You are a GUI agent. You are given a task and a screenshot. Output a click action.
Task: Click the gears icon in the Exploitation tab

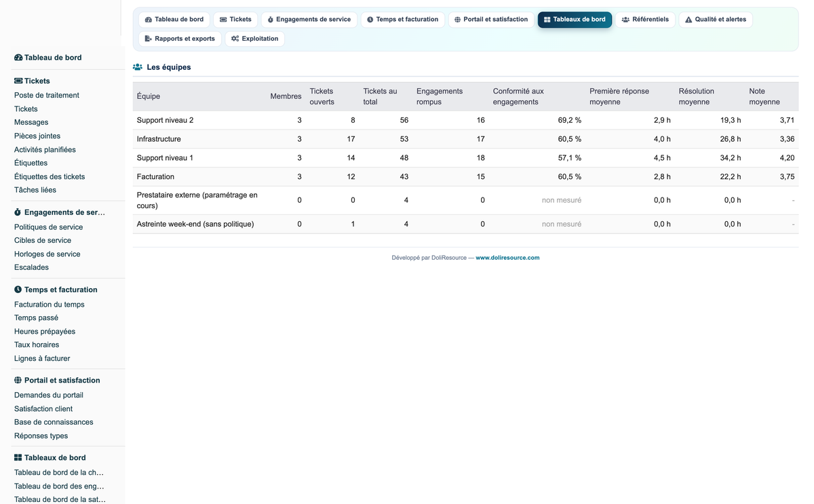coord(235,39)
